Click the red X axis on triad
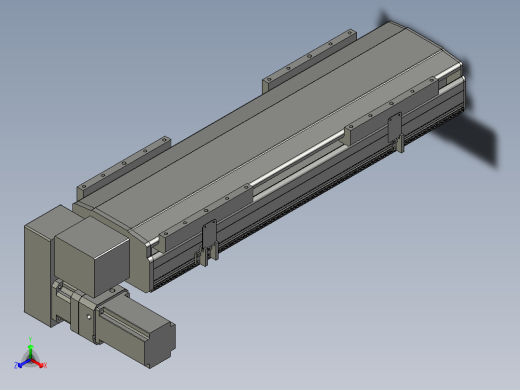 (x=39, y=363)
